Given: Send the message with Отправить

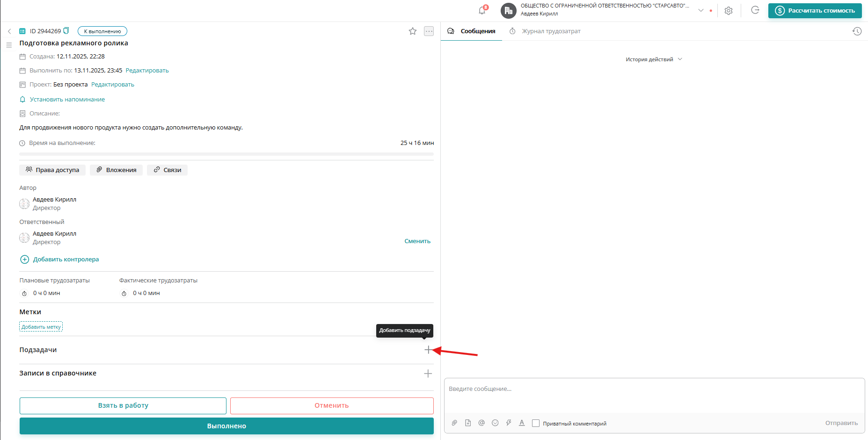Looking at the screenshot, I should point(841,423).
